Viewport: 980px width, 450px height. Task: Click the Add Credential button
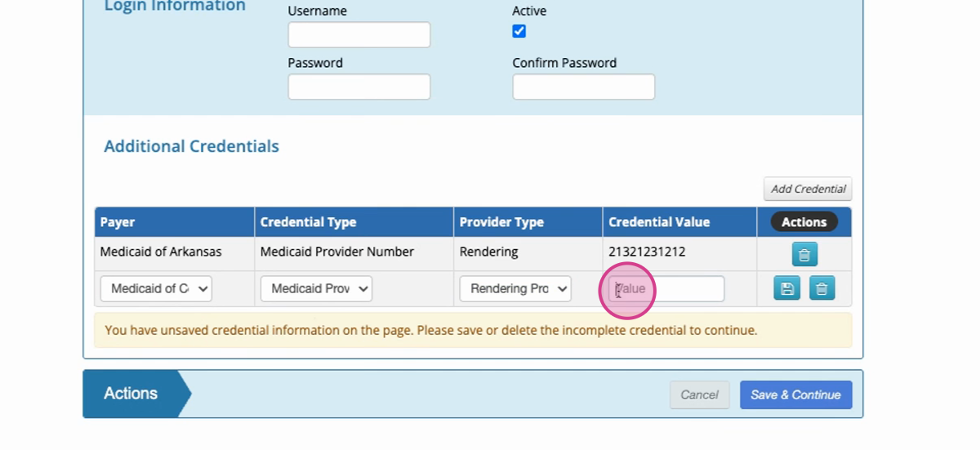(808, 189)
